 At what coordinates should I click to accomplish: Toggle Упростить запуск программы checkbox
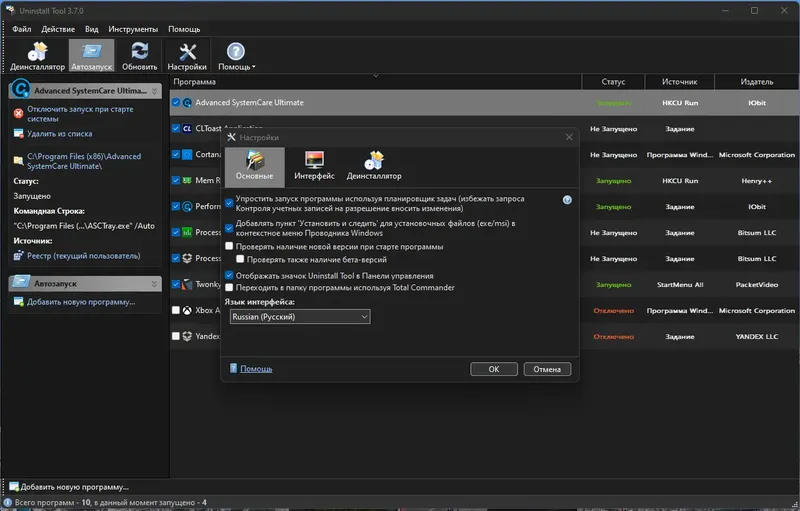pyautogui.click(x=229, y=203)
